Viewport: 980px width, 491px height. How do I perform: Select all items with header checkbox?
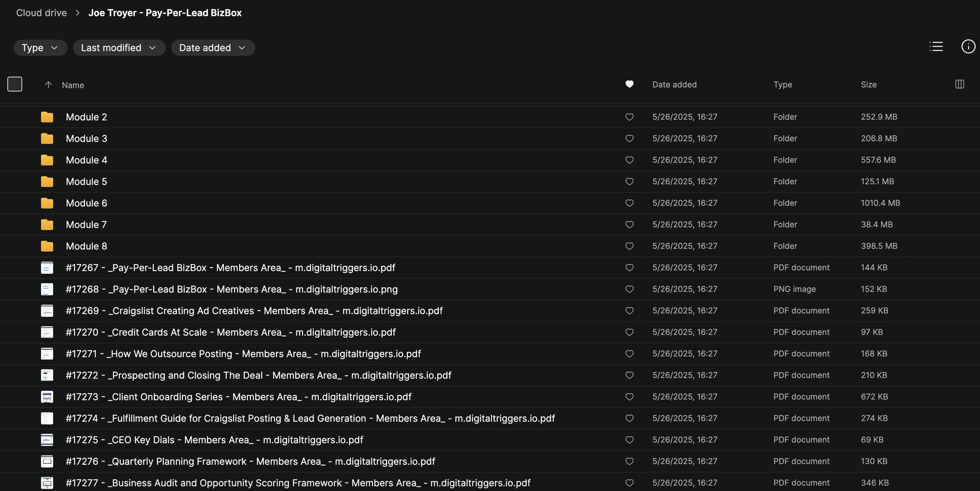[x=15, y=84]
